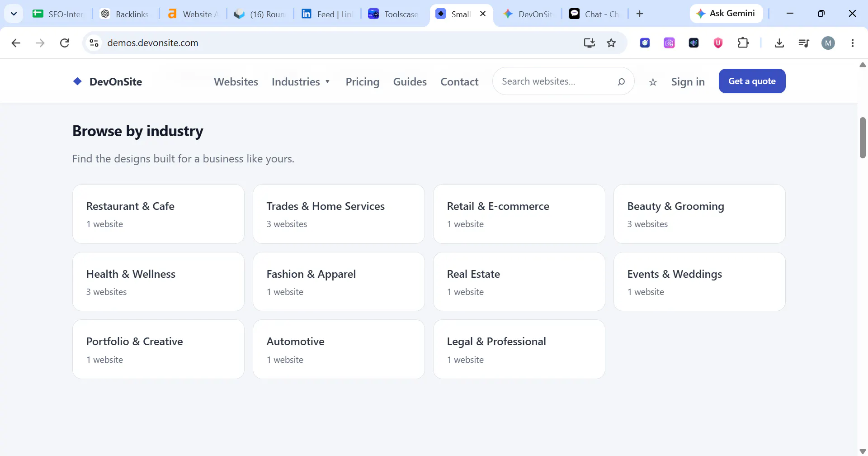Click the scrollbar up arrow
868x456 pixels.
pos(863,65)
